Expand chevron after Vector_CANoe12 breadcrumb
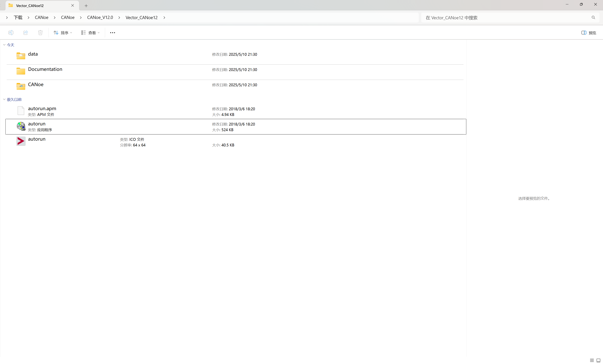Screen dimensions: 603x364 [164, 18]
